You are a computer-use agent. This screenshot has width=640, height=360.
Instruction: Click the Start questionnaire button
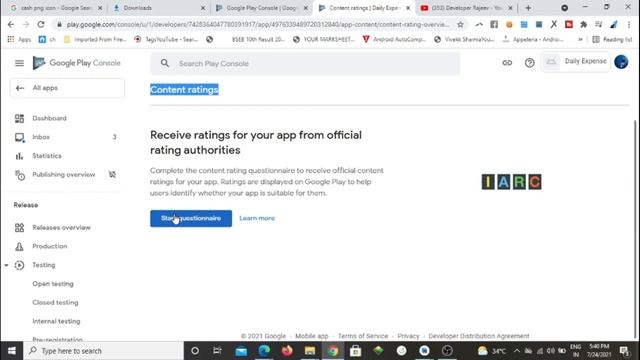[191, 218]
